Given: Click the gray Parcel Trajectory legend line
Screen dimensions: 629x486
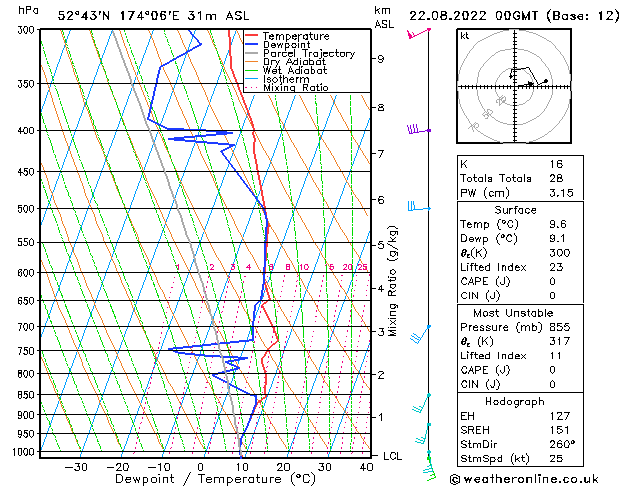Looking at the screenshot, I should 251,53.
